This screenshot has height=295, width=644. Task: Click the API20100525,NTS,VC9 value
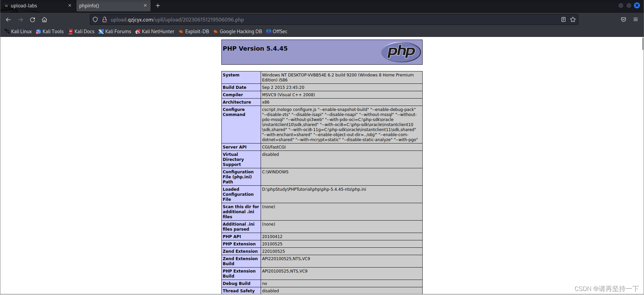[x=285, y=271]
